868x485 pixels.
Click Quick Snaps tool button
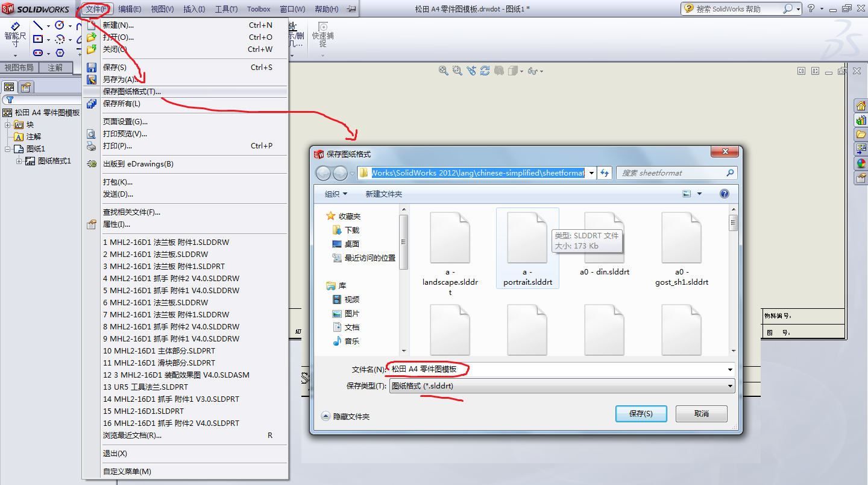323,35
